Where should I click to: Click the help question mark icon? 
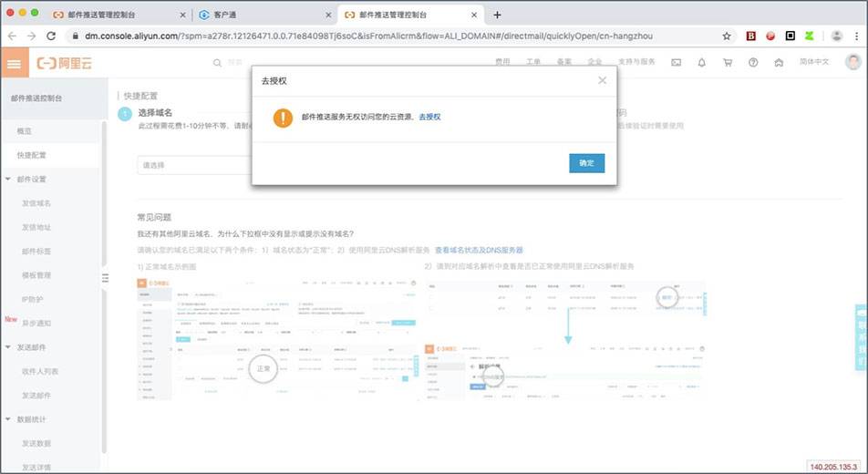752,63
